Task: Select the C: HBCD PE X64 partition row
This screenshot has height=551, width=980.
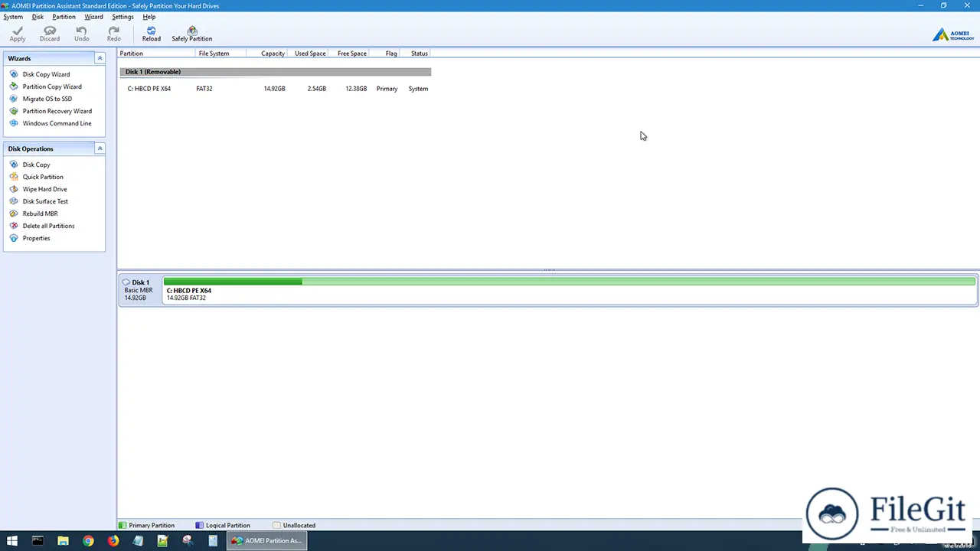Action: pyautogui.click(x=276, y=89)
